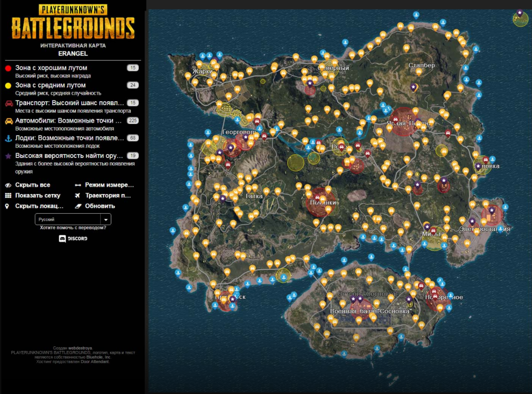The width and height of the screenshot is (532, 394).
Task: Click the 'Остров Сосновка' map label
Action: coord(368,294)
